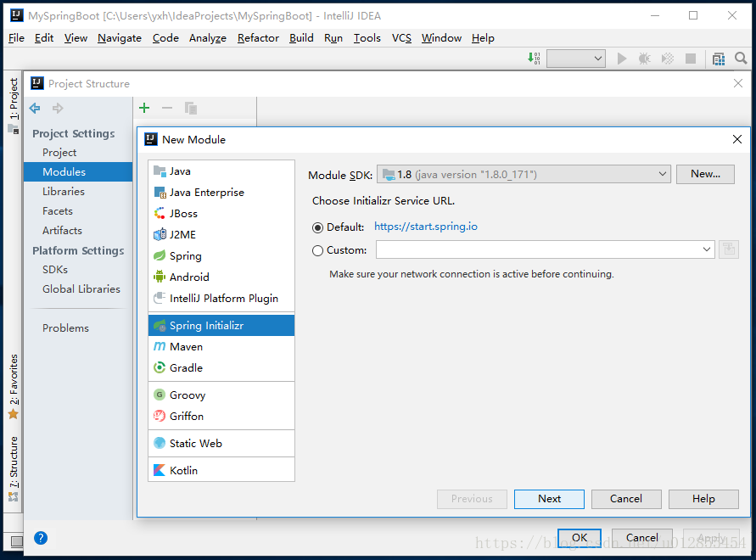Open the Edit menu
The image size is (756, 560).
coord(44,38)
